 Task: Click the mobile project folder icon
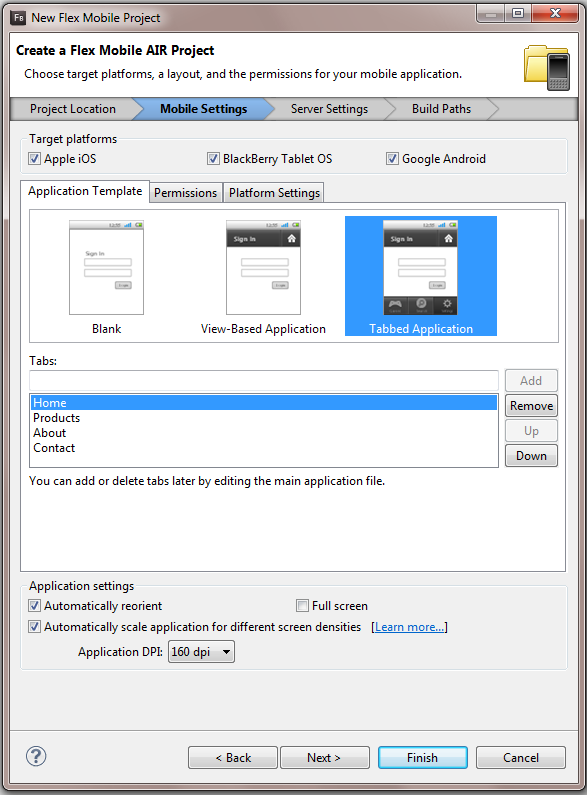[547, 67]
